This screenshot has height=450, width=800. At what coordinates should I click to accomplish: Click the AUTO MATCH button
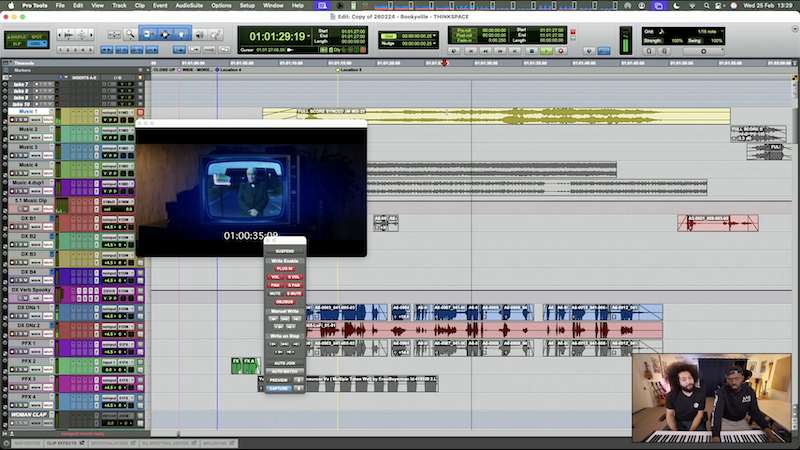[285, 371]
